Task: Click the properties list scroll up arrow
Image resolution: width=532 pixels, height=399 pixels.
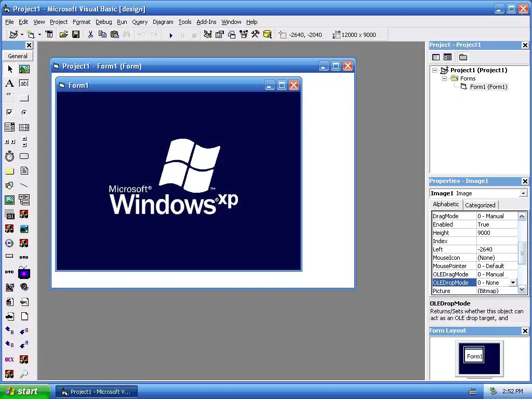Action: point(522,216)
